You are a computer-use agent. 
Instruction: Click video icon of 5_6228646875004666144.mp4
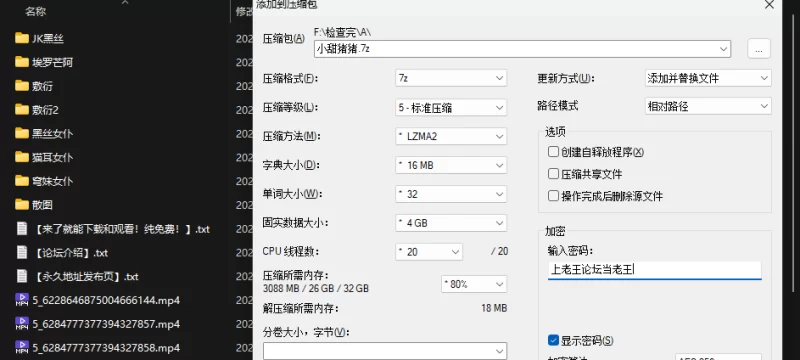click(x=21, y=300)
